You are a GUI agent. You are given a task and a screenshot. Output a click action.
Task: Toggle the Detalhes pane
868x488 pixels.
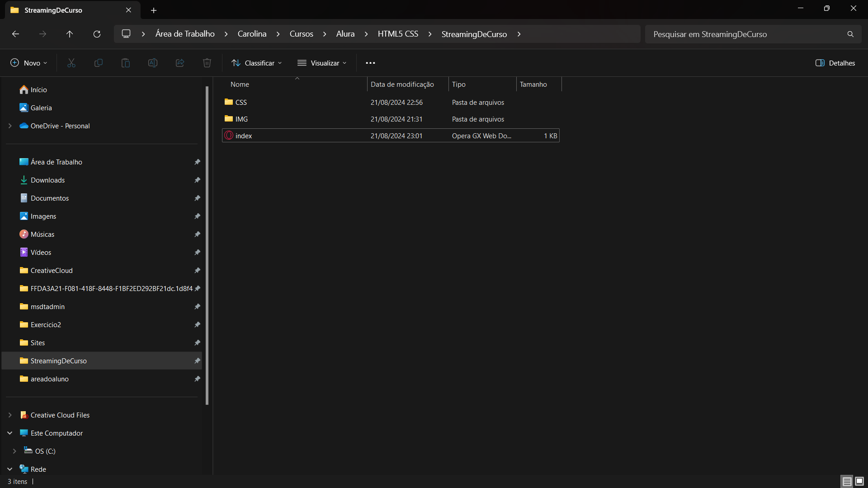(x=835, y=63)
